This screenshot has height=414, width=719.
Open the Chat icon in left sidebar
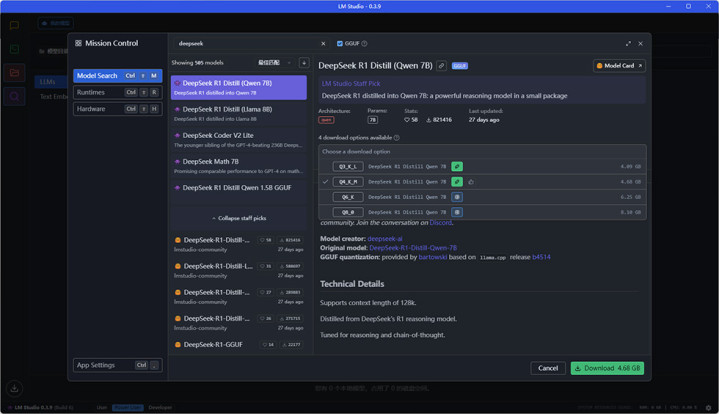(14, 25)
